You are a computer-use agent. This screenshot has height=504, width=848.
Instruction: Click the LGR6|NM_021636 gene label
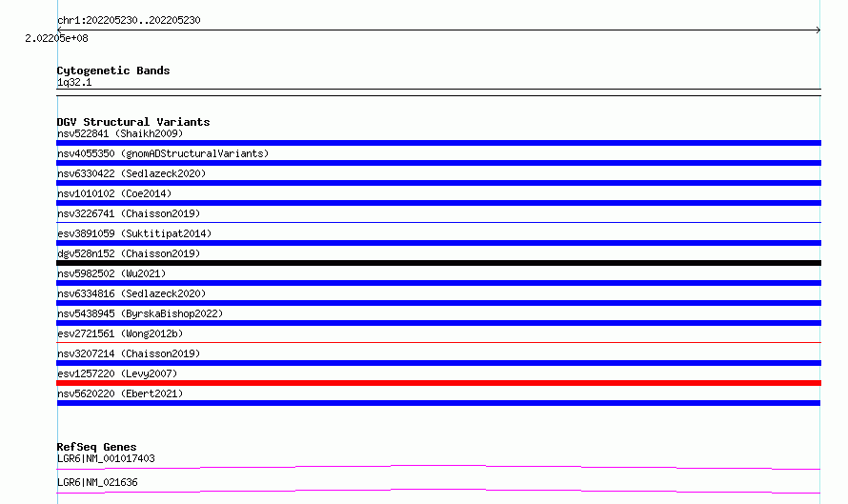pyautogui.click(x=97, y=482)
